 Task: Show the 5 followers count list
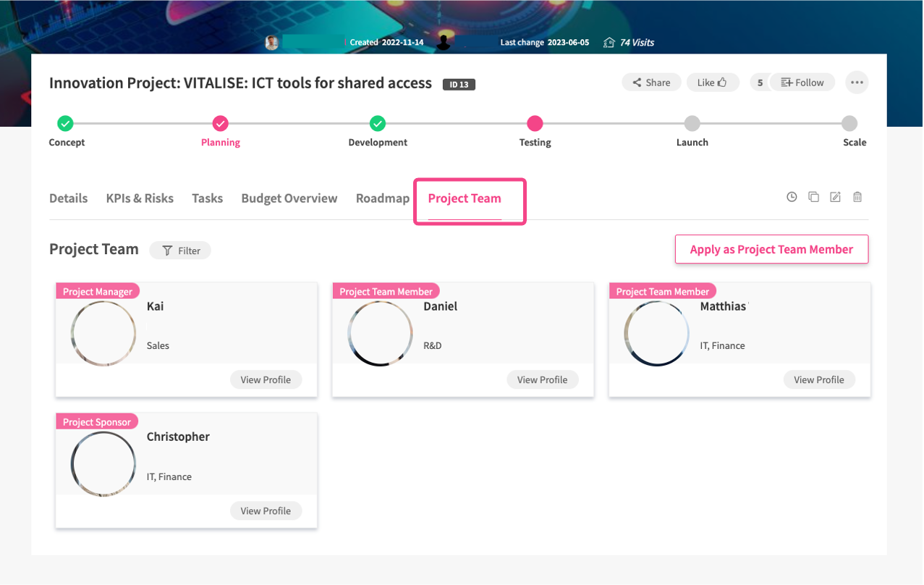coord(760,83)
